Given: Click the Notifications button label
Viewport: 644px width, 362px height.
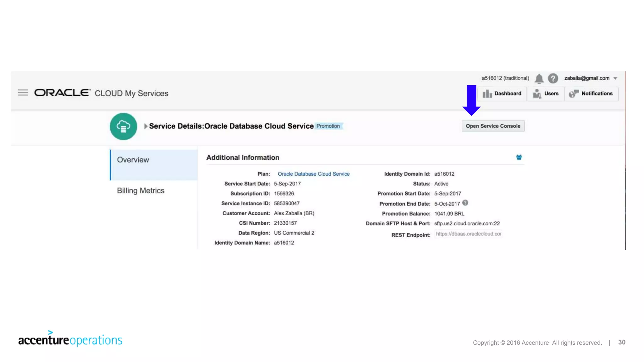Looking at the screenshot, I should tap(597, 94).
